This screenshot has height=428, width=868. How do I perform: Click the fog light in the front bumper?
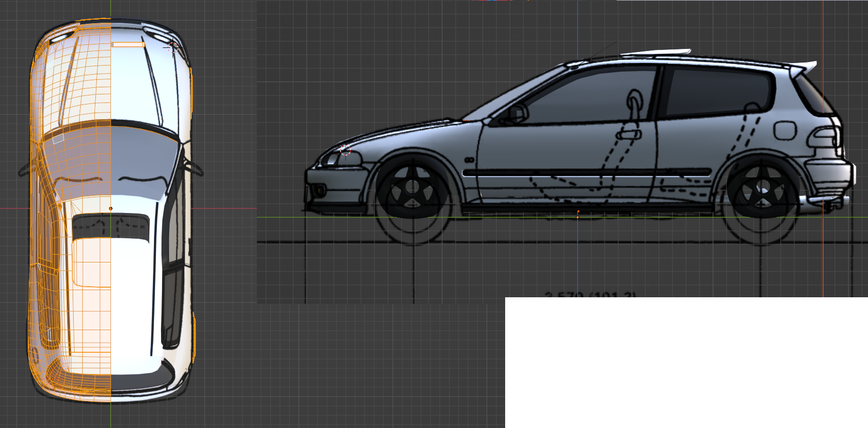pyautogui.click(x=319, y=191)
